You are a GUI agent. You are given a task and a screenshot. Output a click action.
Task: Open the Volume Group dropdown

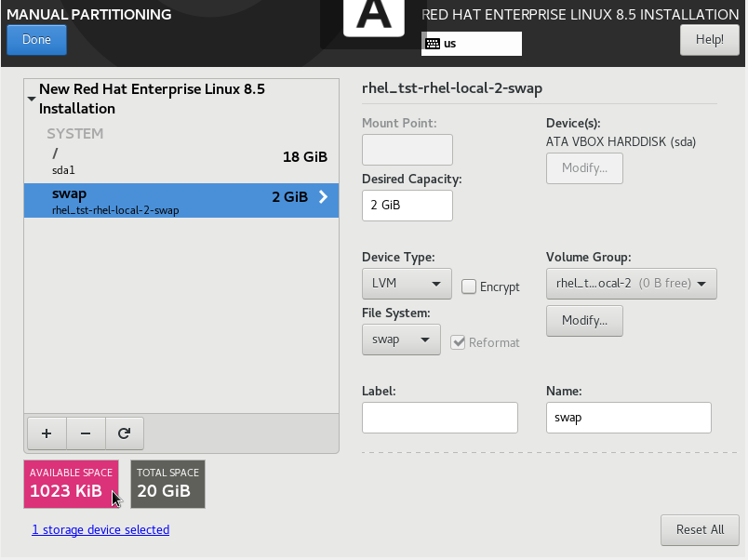tap(632, 284)
